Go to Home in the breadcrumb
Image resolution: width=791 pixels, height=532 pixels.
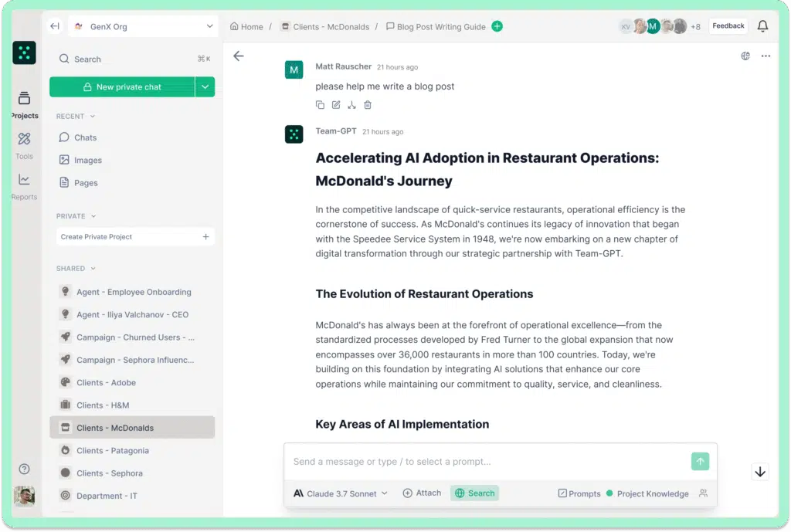246,27
